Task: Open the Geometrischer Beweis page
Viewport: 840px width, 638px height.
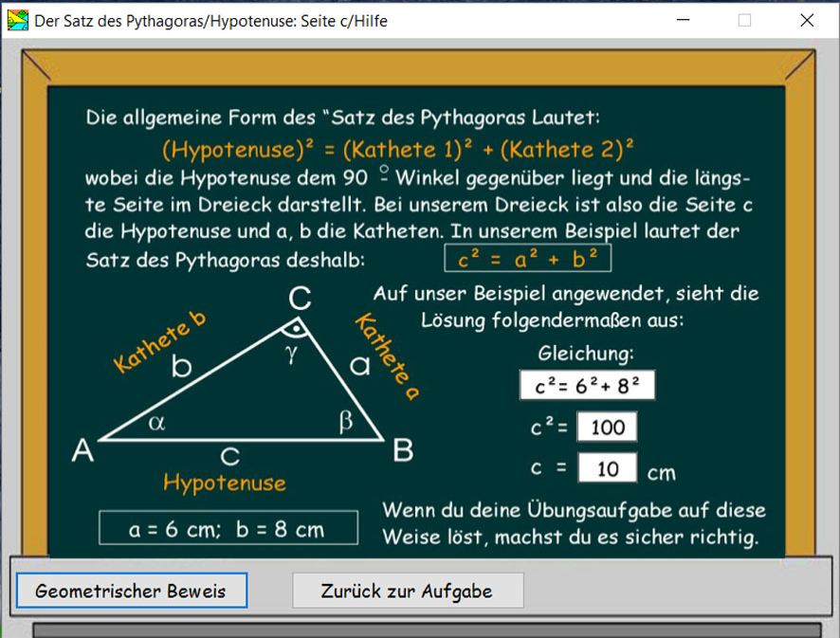Action: [131, 591]
